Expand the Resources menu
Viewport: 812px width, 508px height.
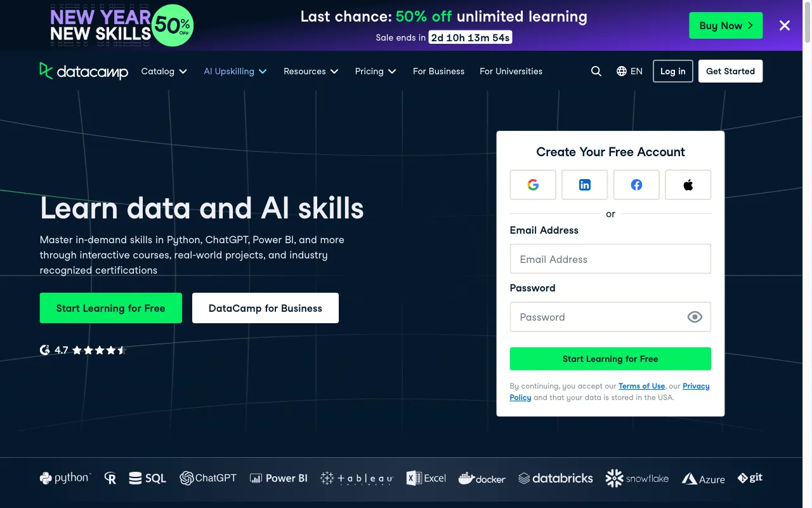311,71
